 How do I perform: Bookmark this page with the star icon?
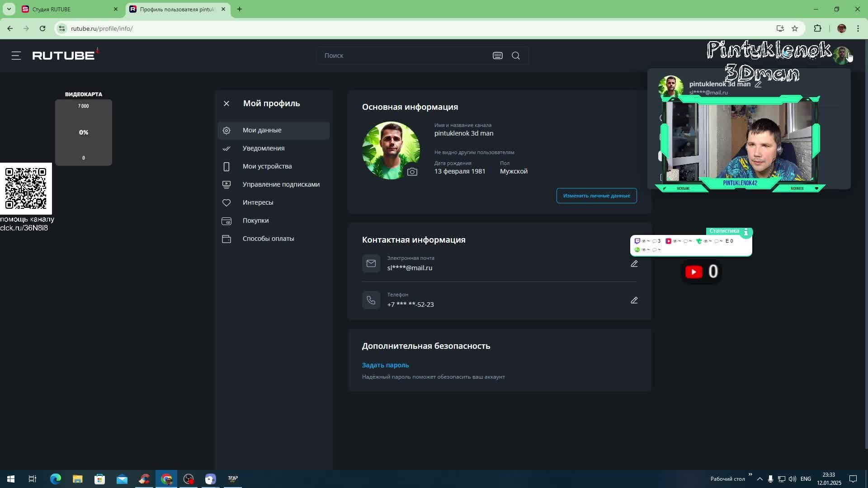(795, 28)
